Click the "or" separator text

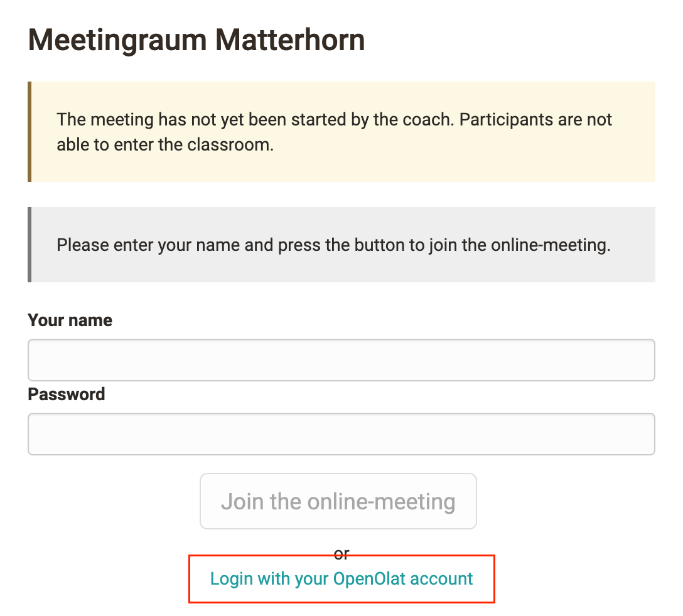(x=341, y=553)
